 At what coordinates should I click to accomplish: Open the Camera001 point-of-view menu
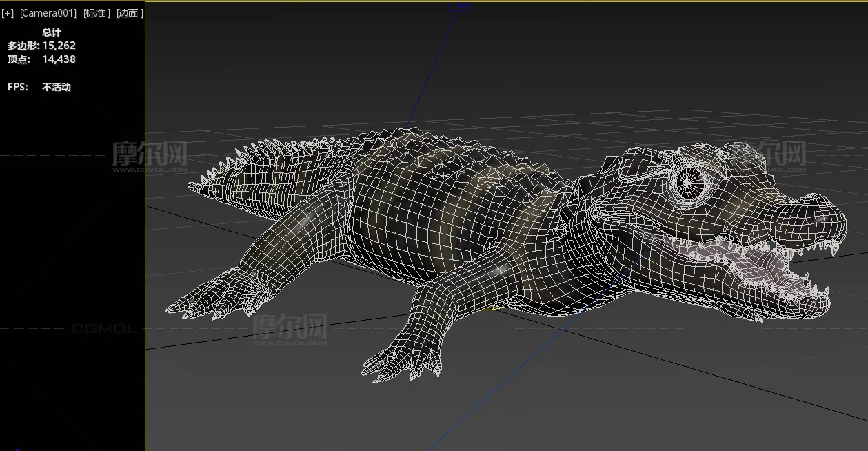pos(48,13)
